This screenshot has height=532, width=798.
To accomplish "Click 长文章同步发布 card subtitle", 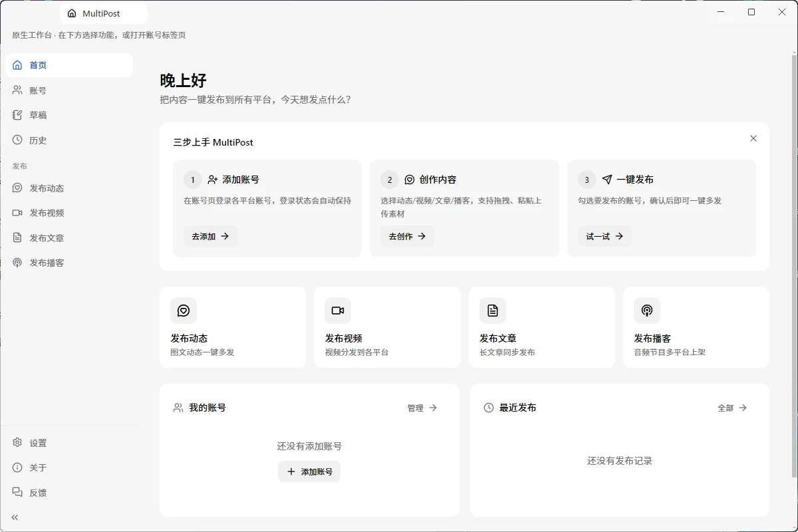I will 507,352.
